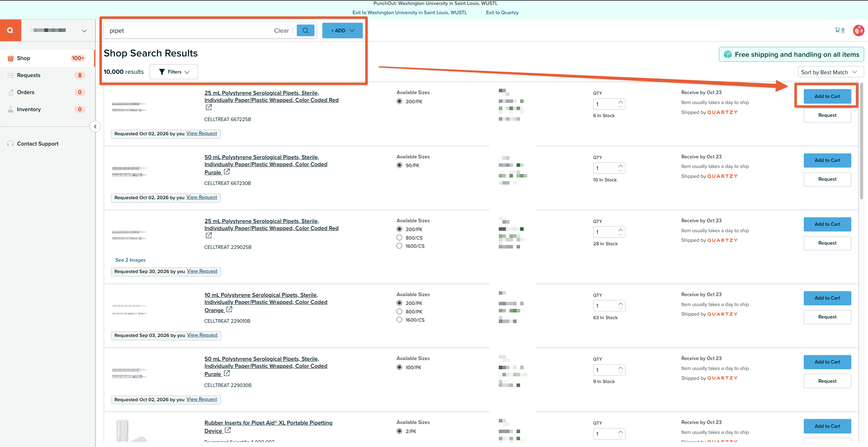This screenshot has width=868, height=447.
Task: Open Inventory in the sidebar
Action: click(47, 109)
